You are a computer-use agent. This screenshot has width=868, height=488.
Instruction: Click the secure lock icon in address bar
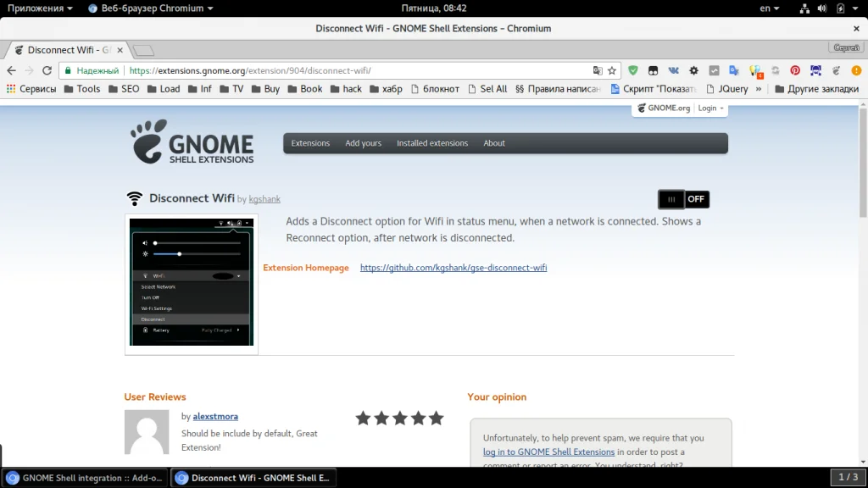pyautogui.click(x=68, y=71)
